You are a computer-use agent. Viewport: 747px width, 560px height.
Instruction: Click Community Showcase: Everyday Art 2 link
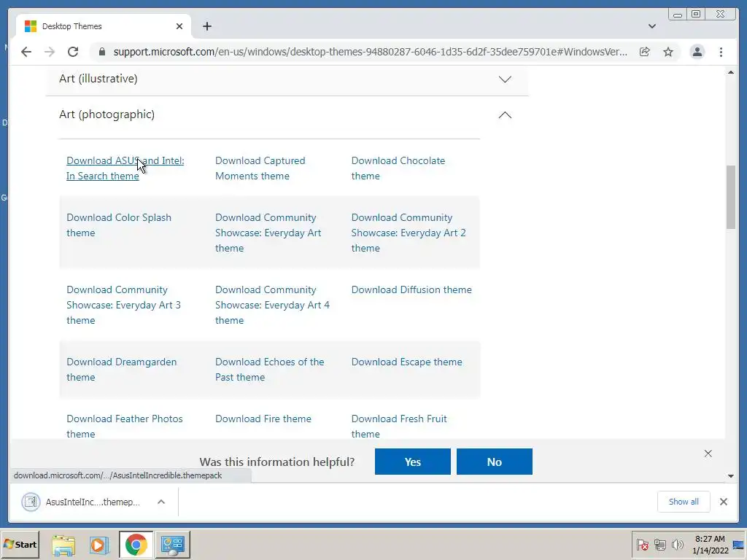coord(409,233)
